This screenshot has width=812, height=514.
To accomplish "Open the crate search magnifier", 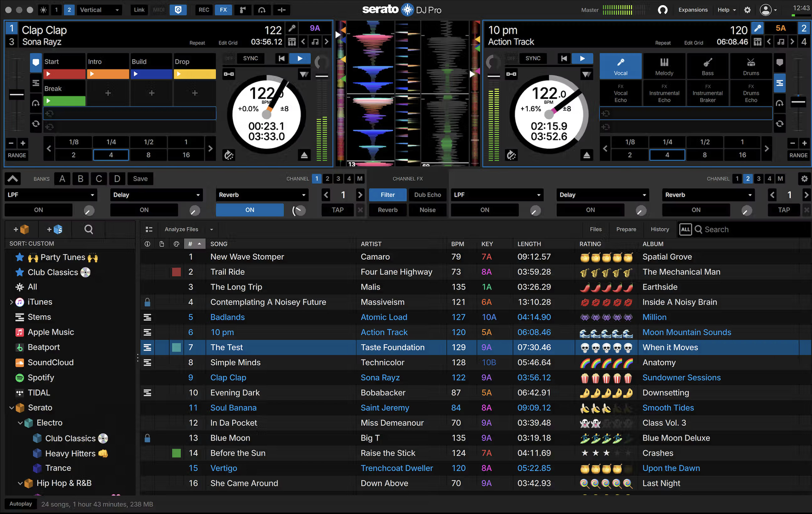I will [x=89, y=230].
